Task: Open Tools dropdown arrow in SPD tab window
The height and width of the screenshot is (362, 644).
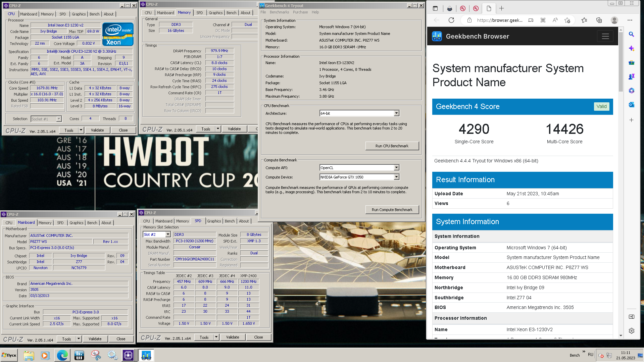Action: point(216,337)
